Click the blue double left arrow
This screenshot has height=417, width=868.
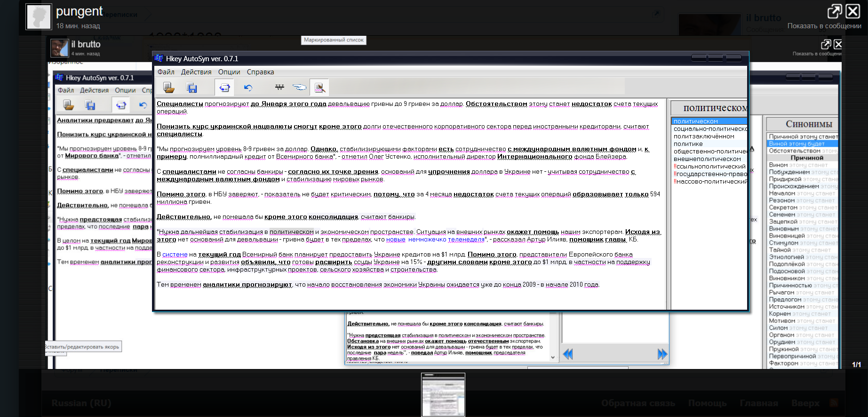coord(568,354)
